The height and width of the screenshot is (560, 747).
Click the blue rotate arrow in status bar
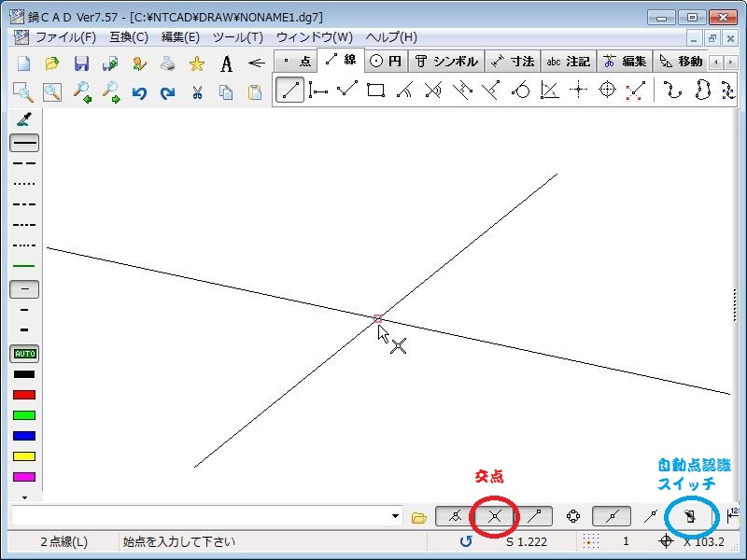(x=466, y=541)
